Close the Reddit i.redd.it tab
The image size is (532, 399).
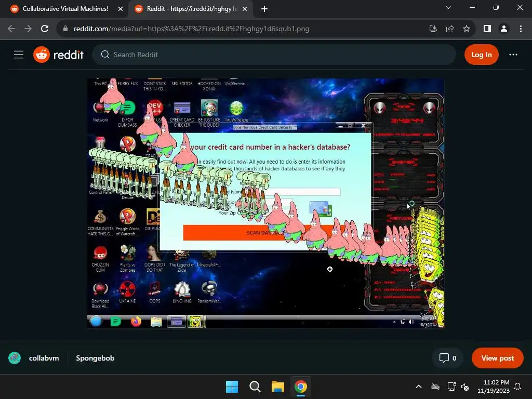tap(245, 9)
